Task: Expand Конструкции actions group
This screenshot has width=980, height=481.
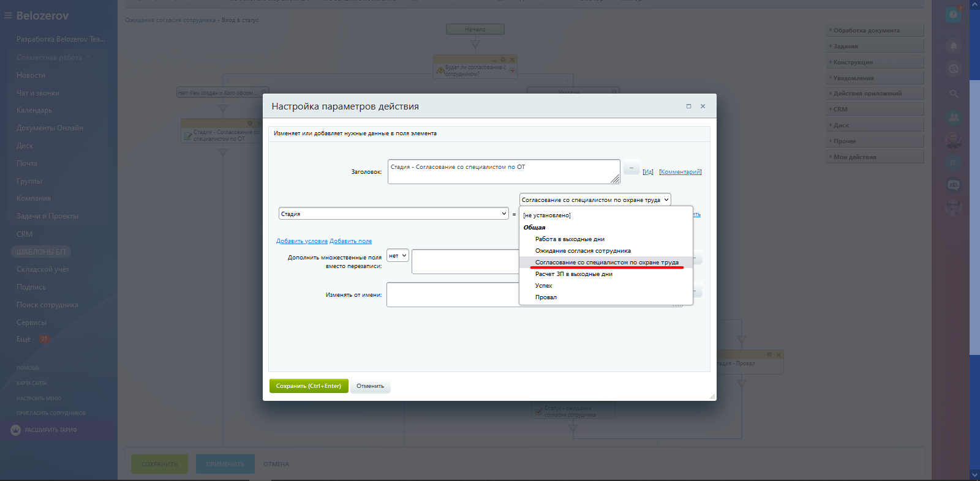Action: (875, 62)
